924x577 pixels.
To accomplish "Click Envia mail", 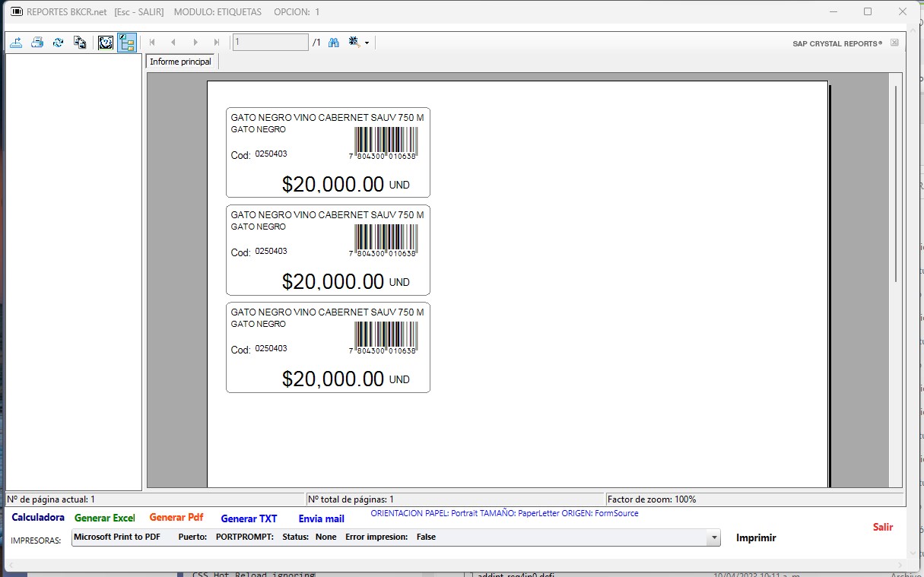I will point(321,518).
